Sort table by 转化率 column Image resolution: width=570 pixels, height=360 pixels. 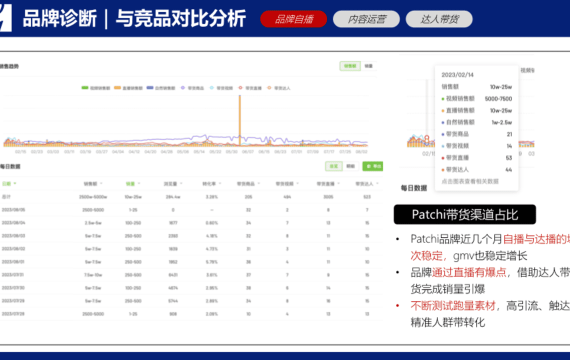pos(212,184)
